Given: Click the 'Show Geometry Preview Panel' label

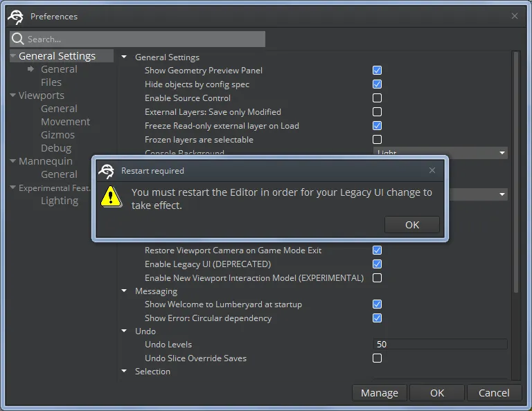Looking at the screenshot, I should pyautogui.click(x=204, y=71).
